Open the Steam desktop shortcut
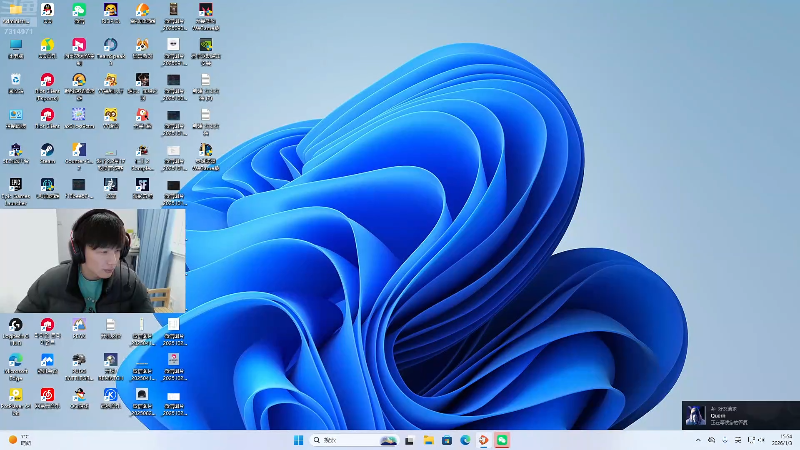Viewport: 800px width, 450px height. (x=47, y=152)
